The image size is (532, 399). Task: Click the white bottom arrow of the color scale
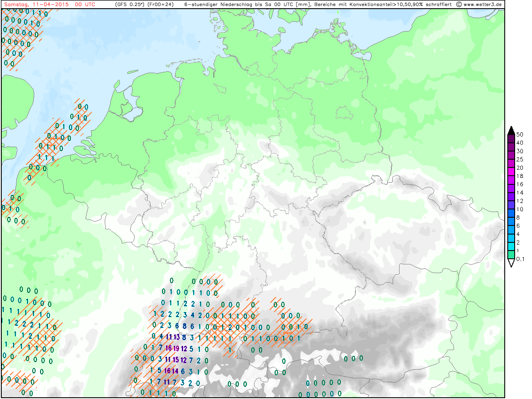pyautogui.click(x=511, y=263)
